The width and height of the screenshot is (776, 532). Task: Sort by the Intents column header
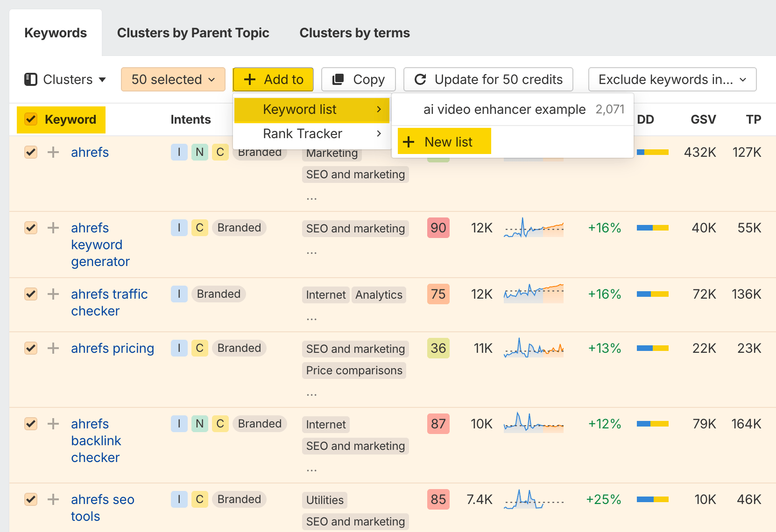pyautogui.click(x=190, y=119)
